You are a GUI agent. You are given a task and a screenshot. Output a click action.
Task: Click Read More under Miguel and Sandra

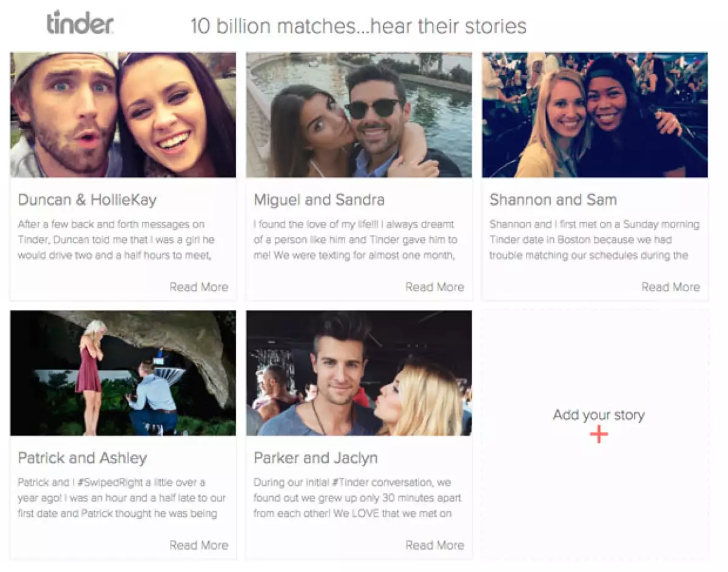[434, 287]
